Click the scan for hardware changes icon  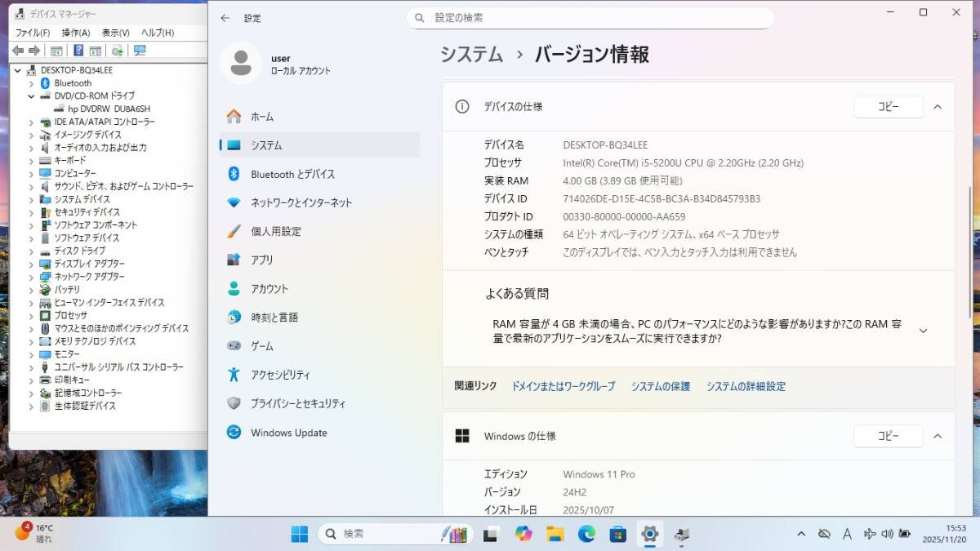click(x=140, y=51)
